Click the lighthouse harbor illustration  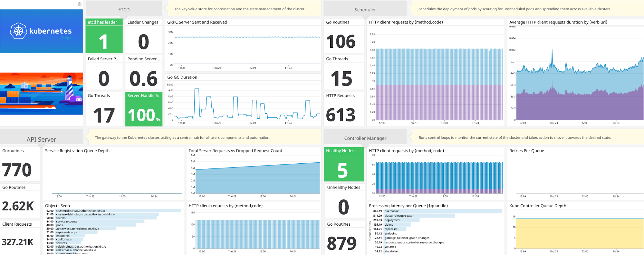[42, 93]
